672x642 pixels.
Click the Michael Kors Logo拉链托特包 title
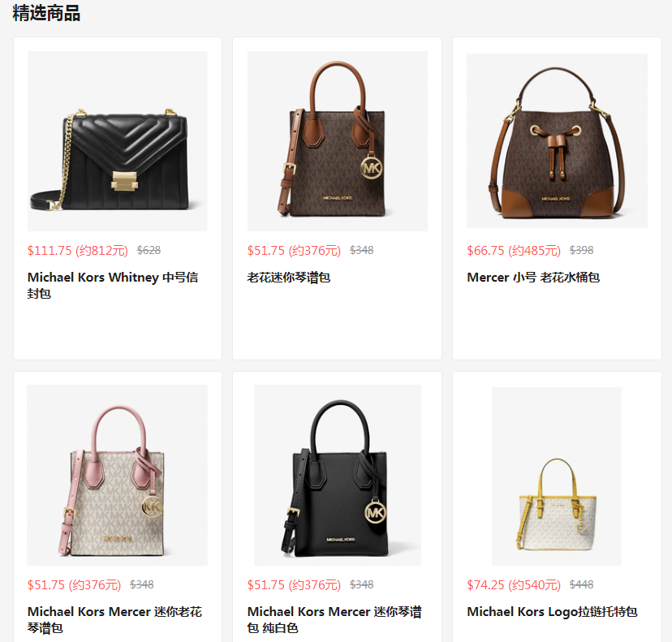pos(552,612)
